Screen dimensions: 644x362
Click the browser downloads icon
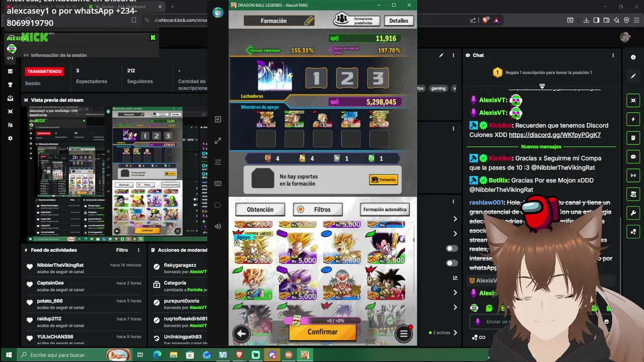point(586,20)
